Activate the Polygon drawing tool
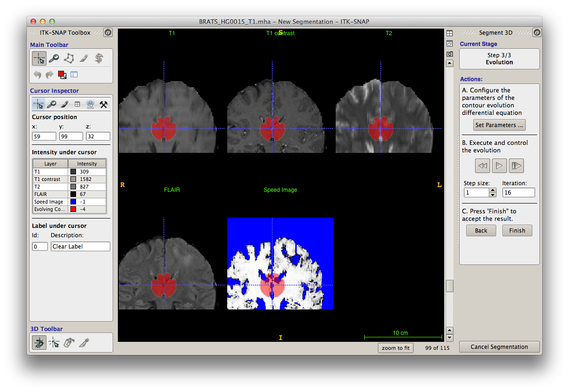 click(69, 58)
